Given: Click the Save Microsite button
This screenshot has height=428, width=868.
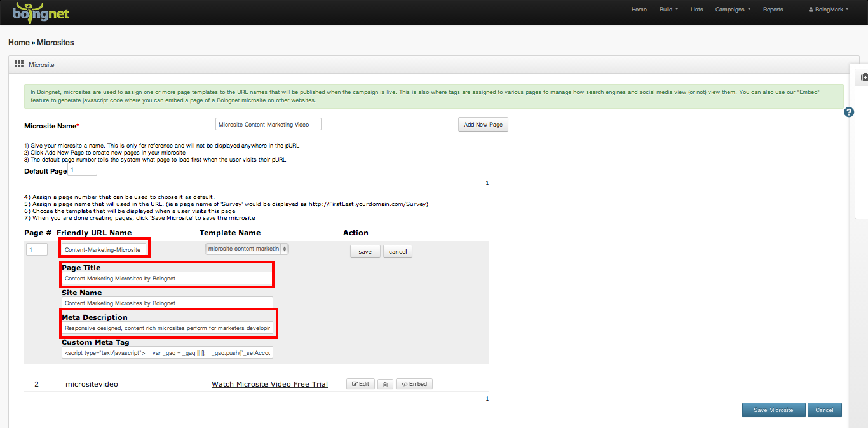Looking at the screenshot, I should tap(773, 410).
